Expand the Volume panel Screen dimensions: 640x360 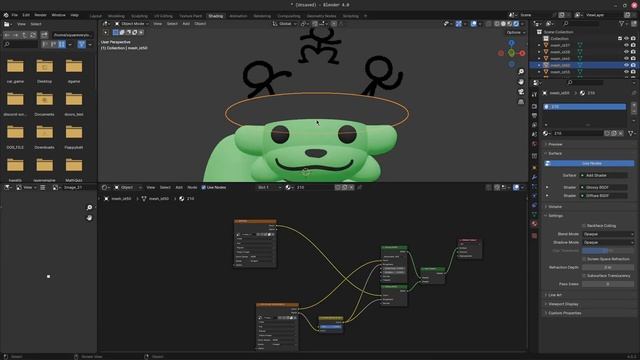[554, 207]
